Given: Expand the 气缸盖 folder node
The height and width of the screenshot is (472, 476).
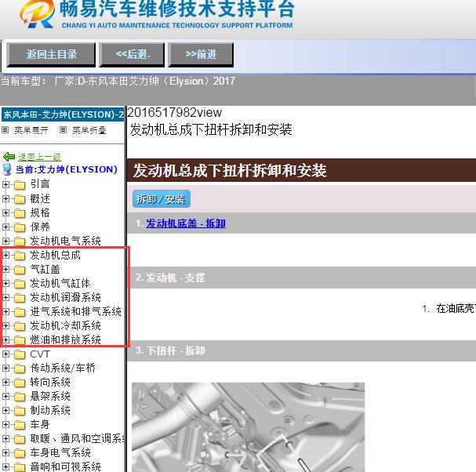Looking at the screenshot, I should coord(5,269).
